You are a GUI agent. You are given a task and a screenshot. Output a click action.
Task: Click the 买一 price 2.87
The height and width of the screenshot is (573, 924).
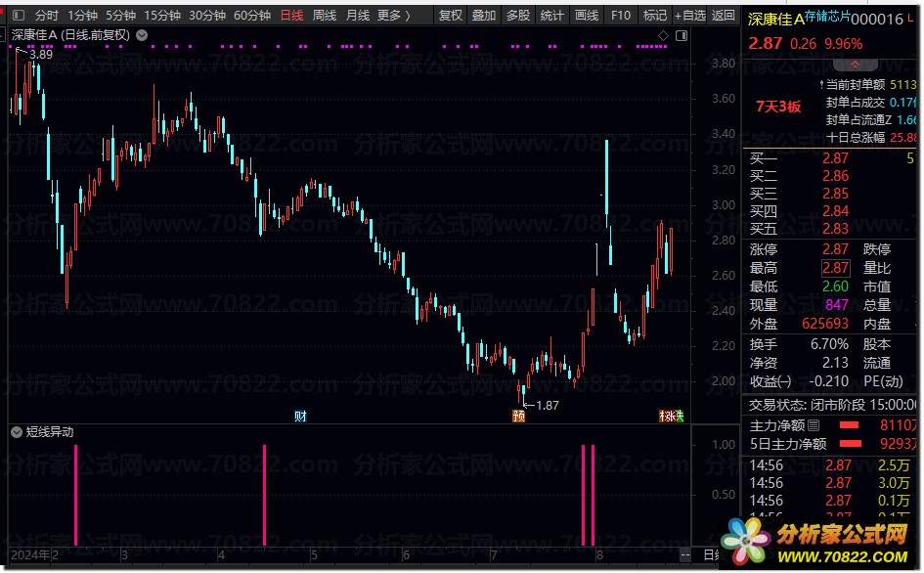(836, 158)
